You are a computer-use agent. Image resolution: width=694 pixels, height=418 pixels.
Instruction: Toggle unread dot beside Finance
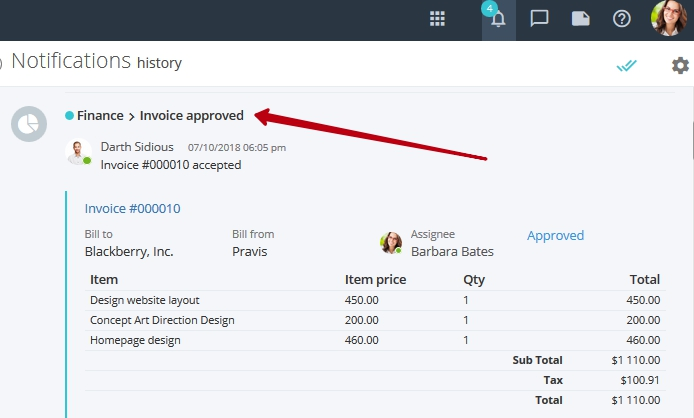tap(69, 116)
